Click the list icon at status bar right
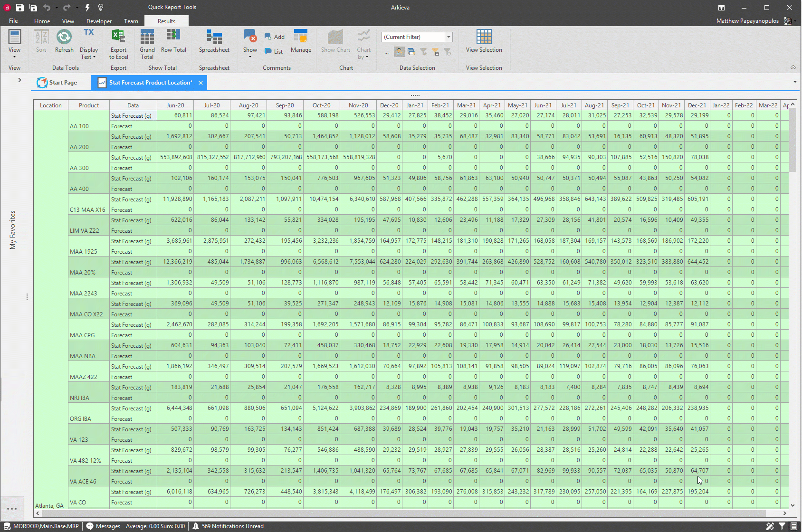 (x=794, y=526)
